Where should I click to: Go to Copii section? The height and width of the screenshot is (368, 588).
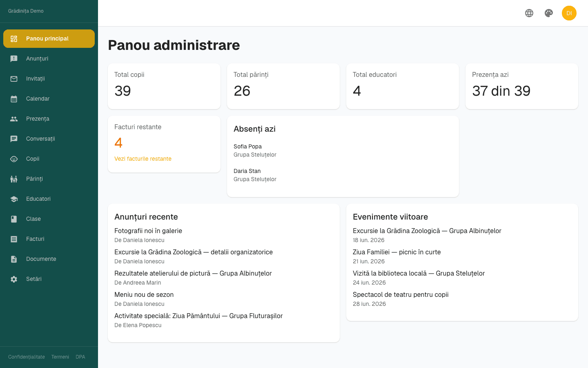49,159
